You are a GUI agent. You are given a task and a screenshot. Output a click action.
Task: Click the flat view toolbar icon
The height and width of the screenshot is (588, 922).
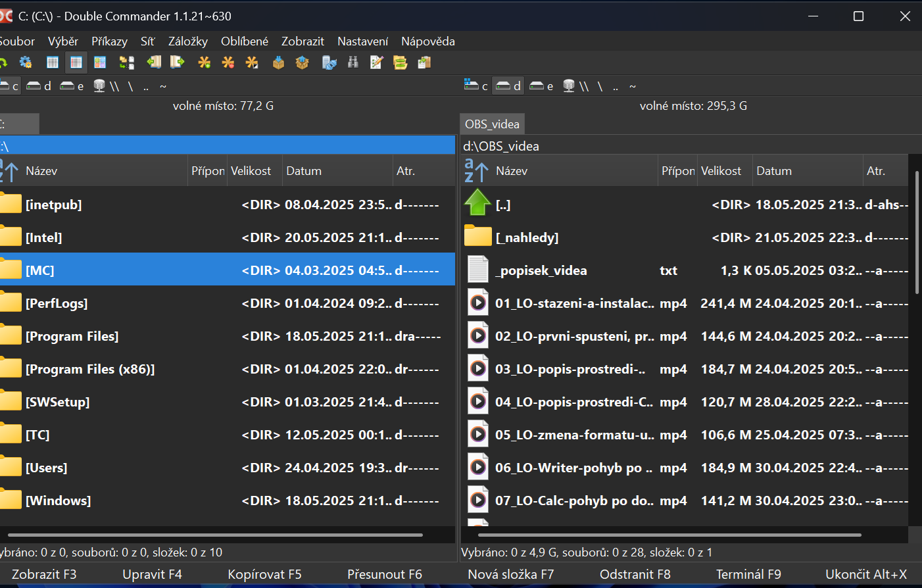point(126,62)
